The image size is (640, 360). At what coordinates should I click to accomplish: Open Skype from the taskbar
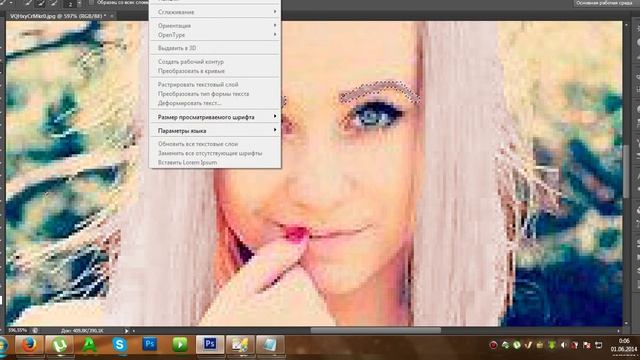pos(119,345)
